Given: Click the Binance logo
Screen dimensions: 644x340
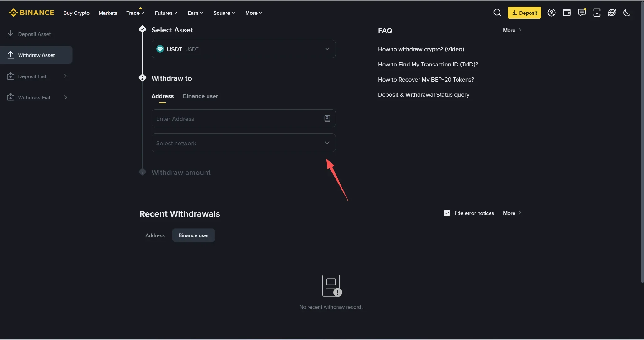Looking at the screenshot, I should (32, 13).
